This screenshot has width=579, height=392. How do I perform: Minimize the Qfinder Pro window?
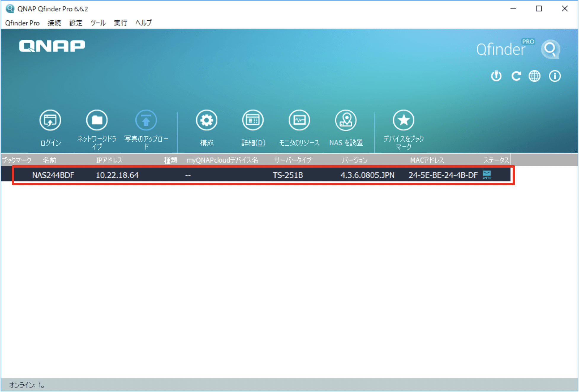coord(513,9)
